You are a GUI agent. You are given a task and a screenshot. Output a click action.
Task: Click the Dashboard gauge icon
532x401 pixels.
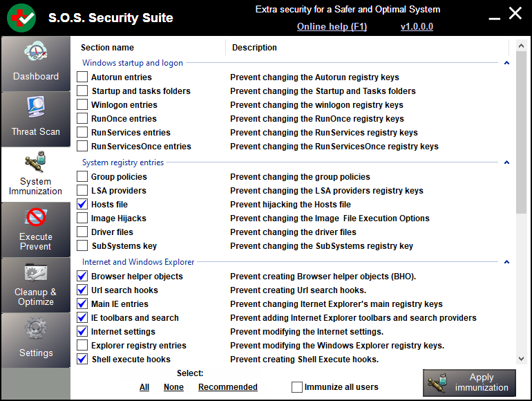click(x=36, y=52)
